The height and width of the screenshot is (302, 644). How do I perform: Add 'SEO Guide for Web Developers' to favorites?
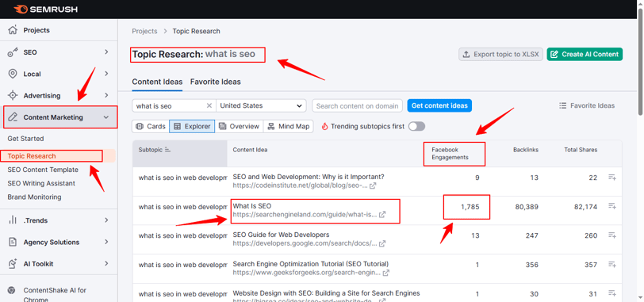pos(612,235)
